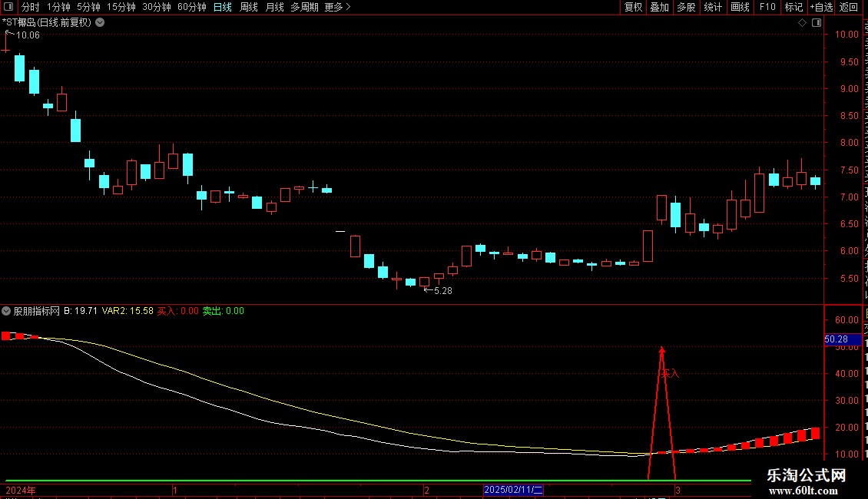Click the B: 19.71 indicator value
868x499 pixels.
pyautogui.click(x=80, y=311)
